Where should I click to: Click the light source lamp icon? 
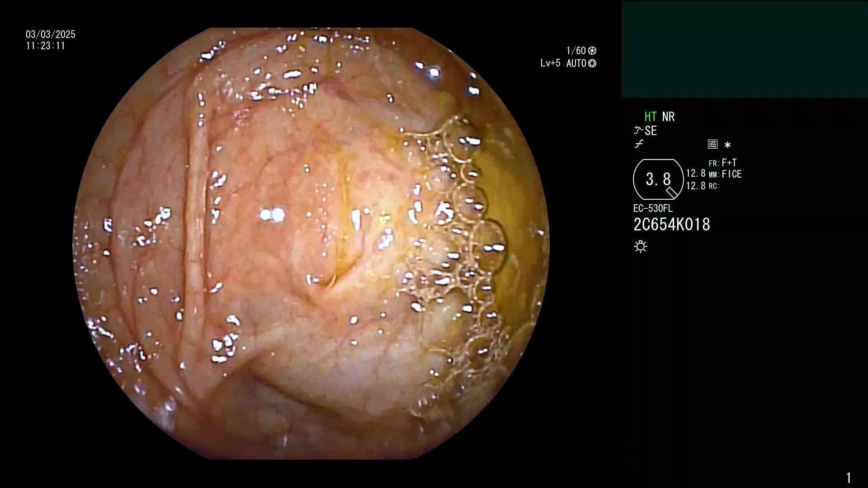click(x=641, y=246)
